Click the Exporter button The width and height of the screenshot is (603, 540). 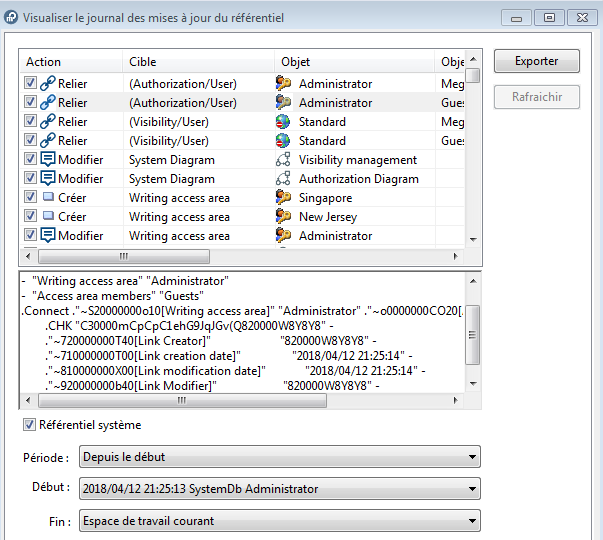536,61
